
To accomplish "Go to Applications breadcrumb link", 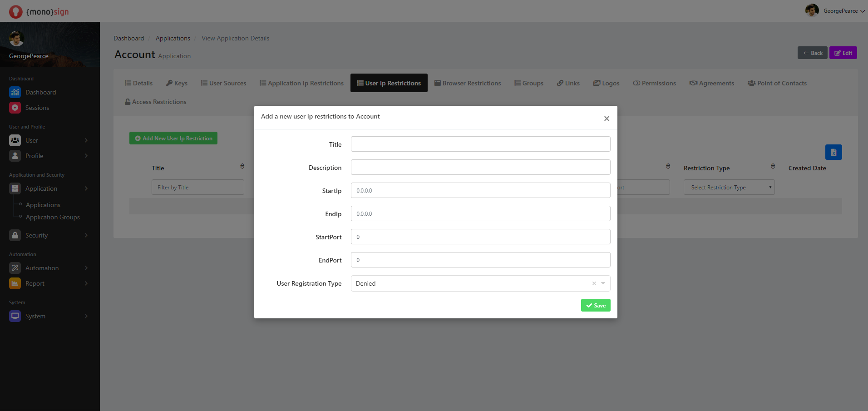I will tap(173, 38).
